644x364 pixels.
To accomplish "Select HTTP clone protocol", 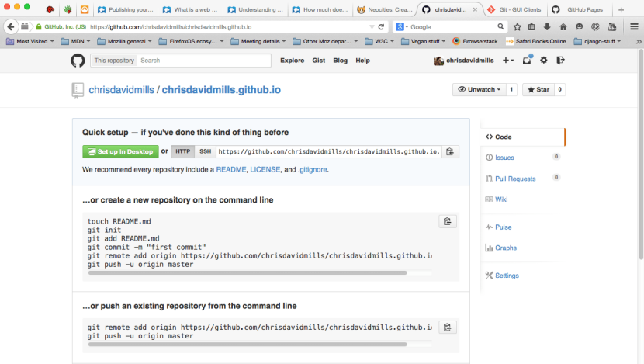I will (x=182, y=151).
